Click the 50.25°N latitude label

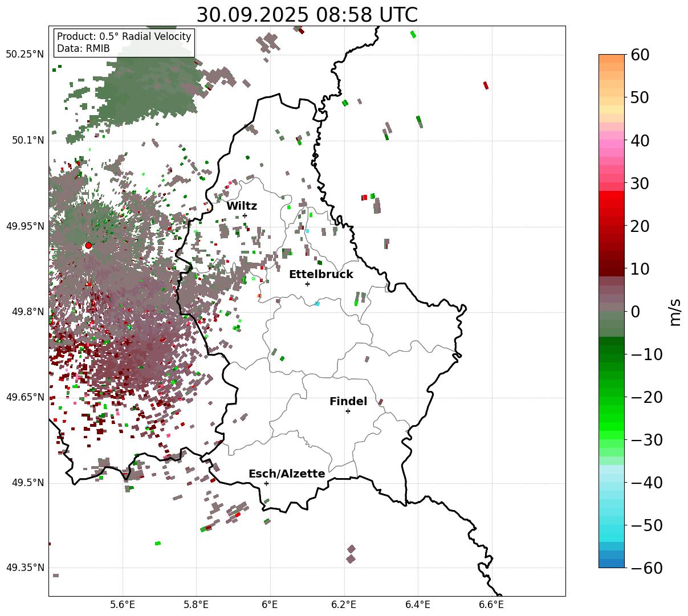pos(25,55)
